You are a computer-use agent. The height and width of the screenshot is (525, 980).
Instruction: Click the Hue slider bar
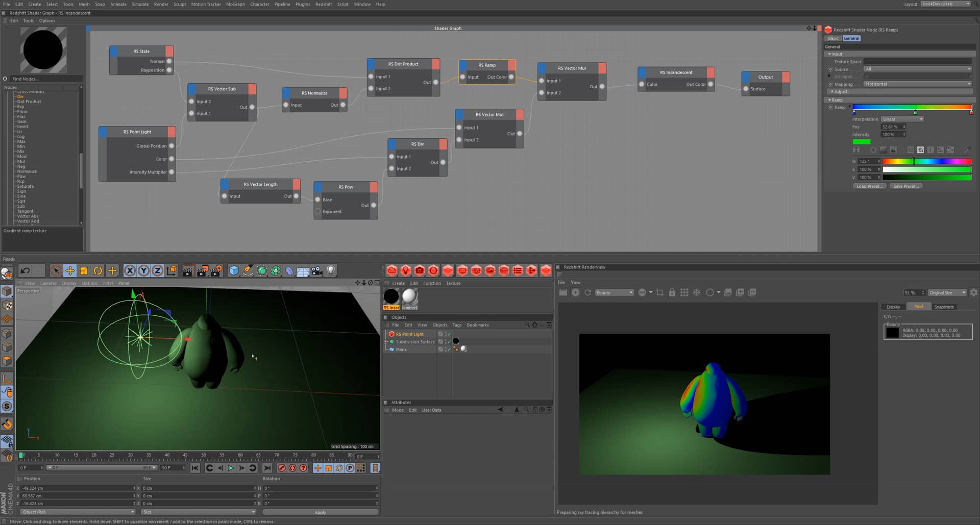click(x=927, y=161)
